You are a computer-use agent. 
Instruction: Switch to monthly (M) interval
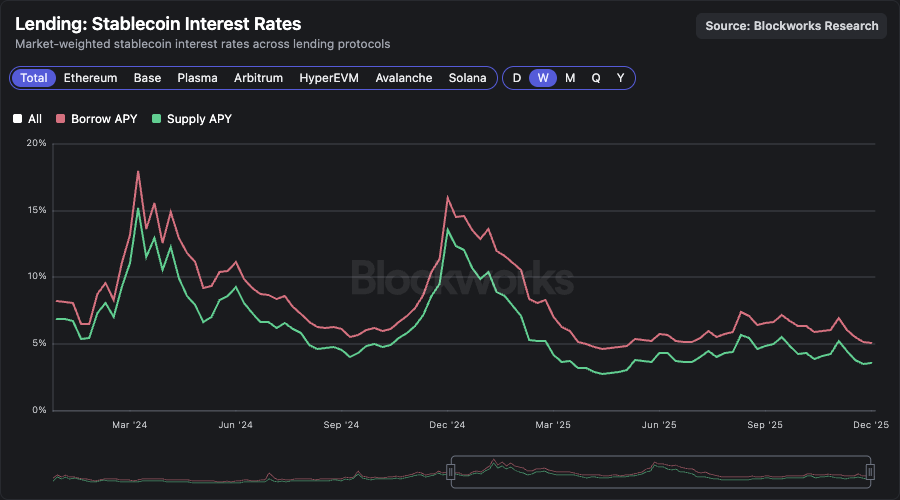(570, 78)
